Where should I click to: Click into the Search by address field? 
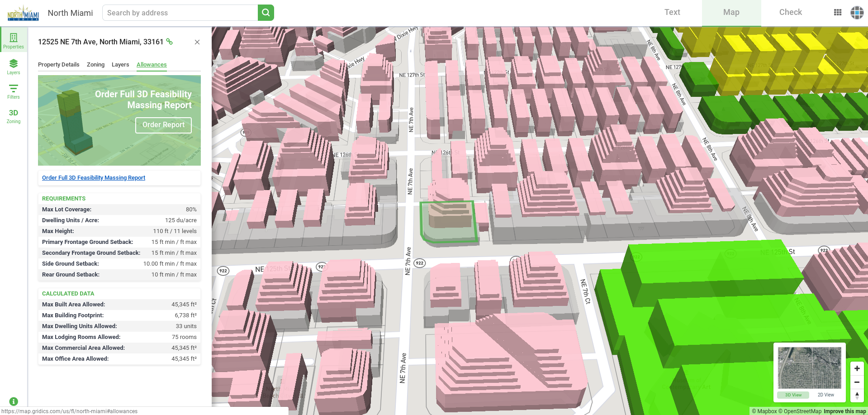click(180, 13)
